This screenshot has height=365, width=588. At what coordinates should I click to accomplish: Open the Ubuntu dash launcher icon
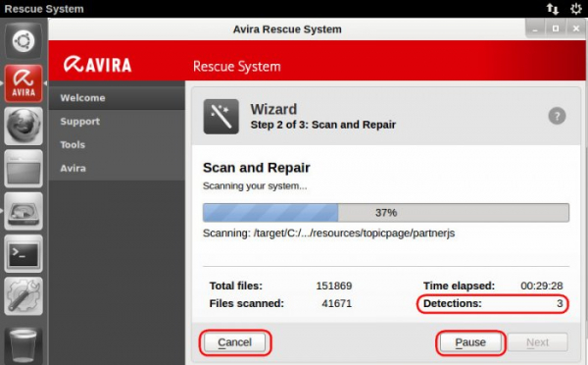click(24, 40)
